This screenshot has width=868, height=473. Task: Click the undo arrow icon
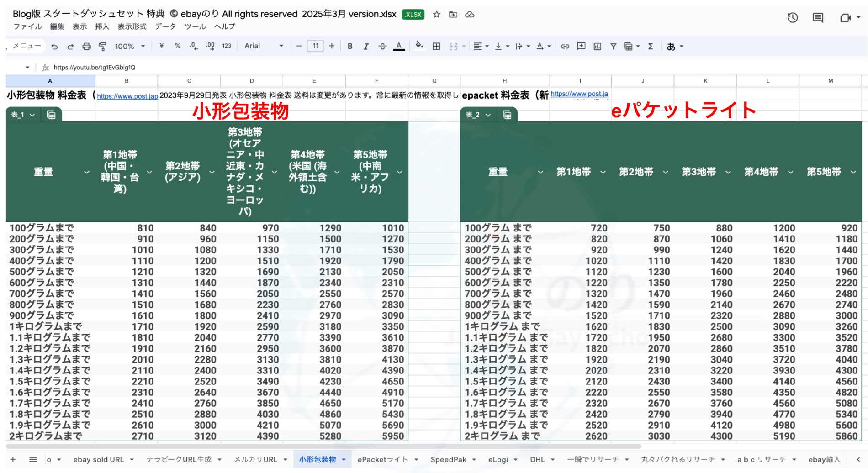pyautogui.click(x=55, y=46)
